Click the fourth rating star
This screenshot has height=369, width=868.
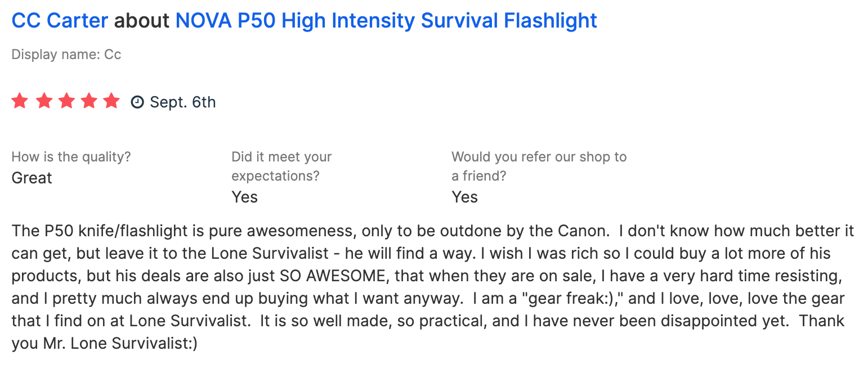(x=89, y=101)
